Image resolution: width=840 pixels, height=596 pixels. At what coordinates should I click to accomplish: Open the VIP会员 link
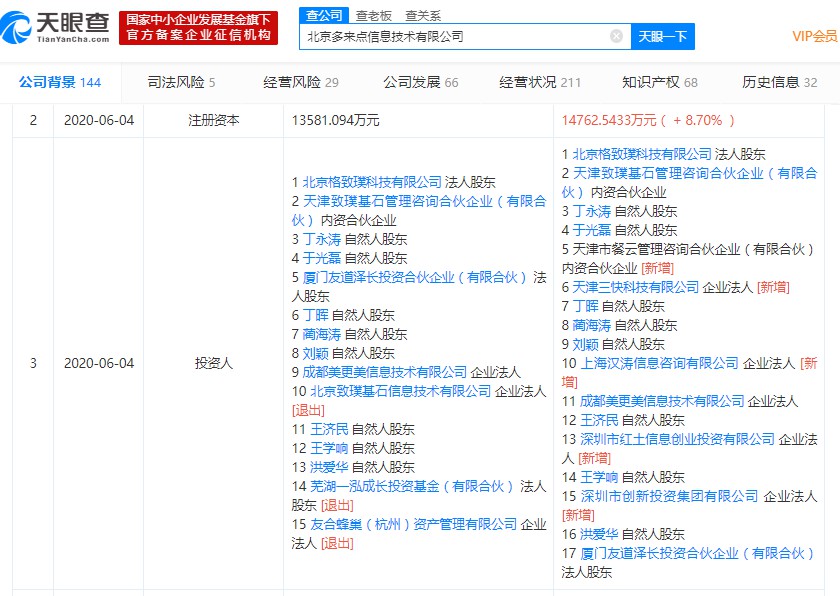click(x=815, y=36)
